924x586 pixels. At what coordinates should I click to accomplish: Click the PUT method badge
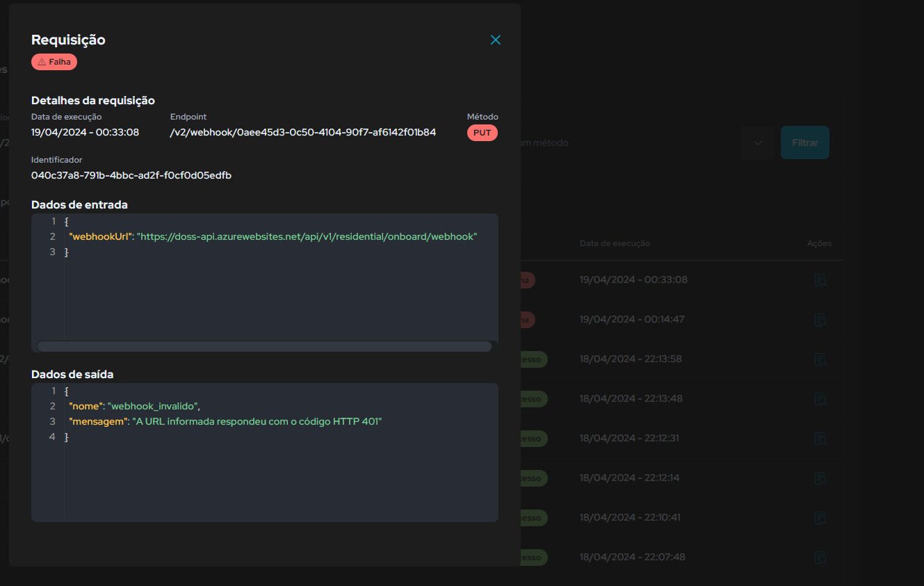[483, 133]
